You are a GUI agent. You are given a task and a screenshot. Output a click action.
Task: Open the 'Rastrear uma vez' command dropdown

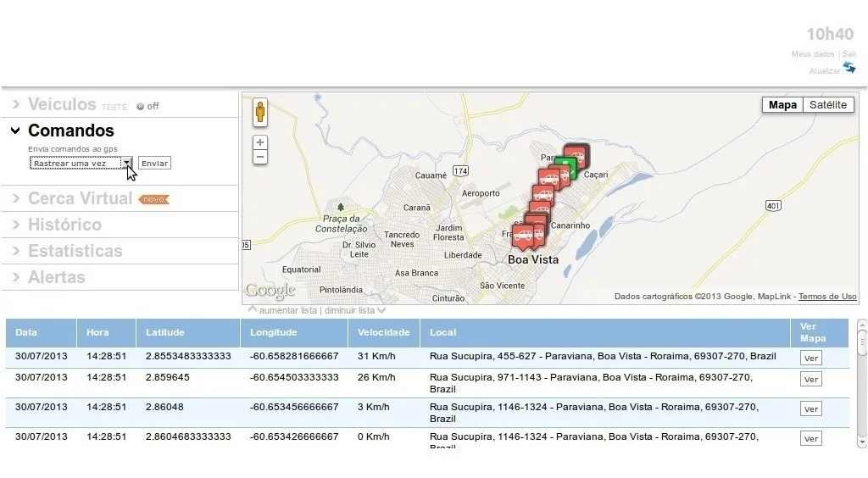click(81, 164)
